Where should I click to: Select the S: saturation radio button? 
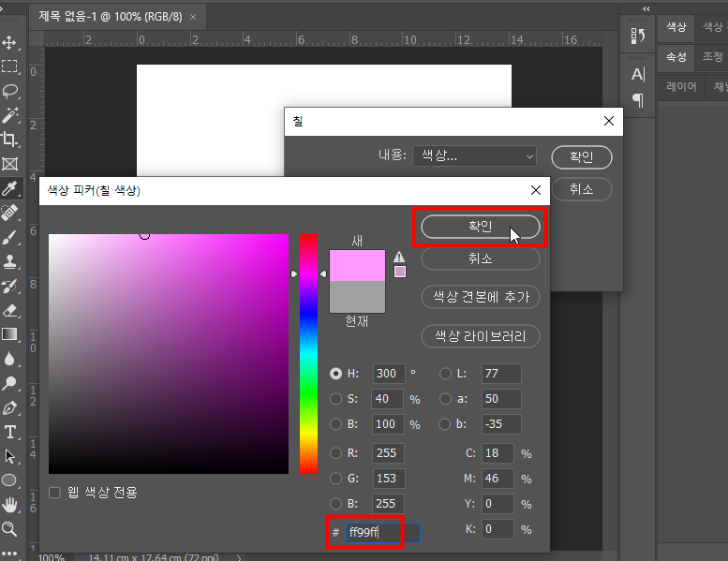coord(336,399)
